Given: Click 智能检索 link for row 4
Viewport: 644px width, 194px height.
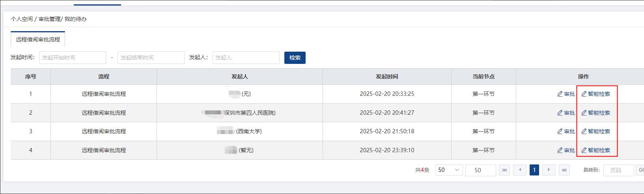Looking at the screenshot, I should pos(599,150).
